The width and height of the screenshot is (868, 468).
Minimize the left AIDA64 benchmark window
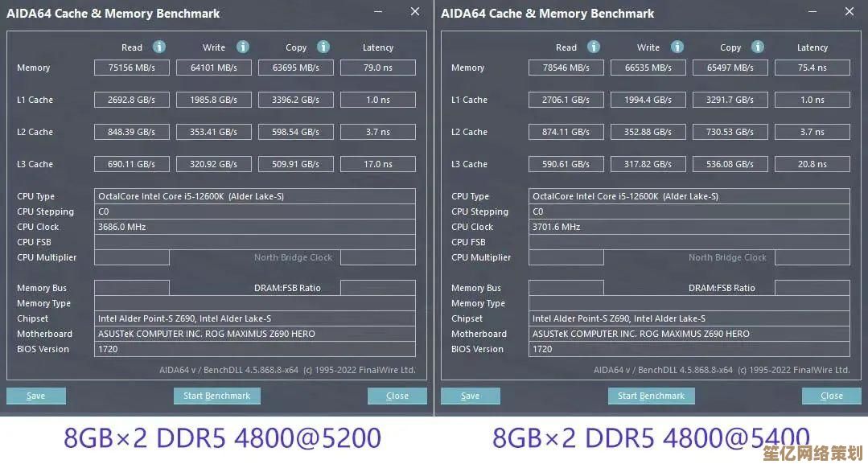point(379,12)
